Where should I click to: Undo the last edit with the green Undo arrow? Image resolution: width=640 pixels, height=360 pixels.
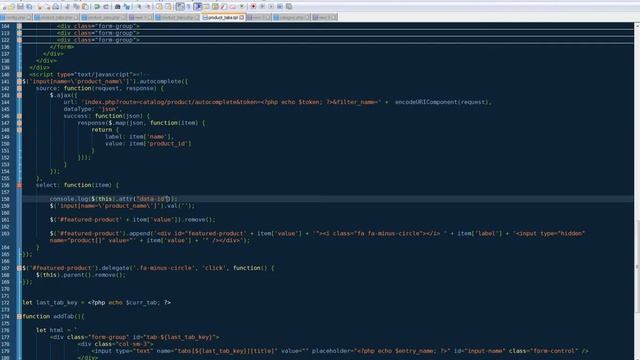tap(96, 7)
